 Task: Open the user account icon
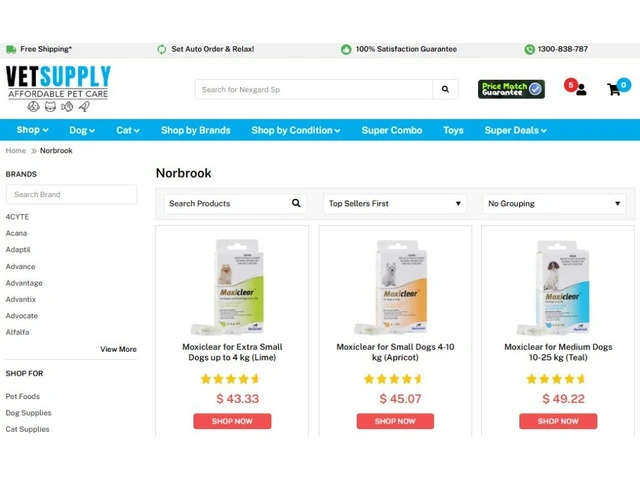click(x=581, y=90)
